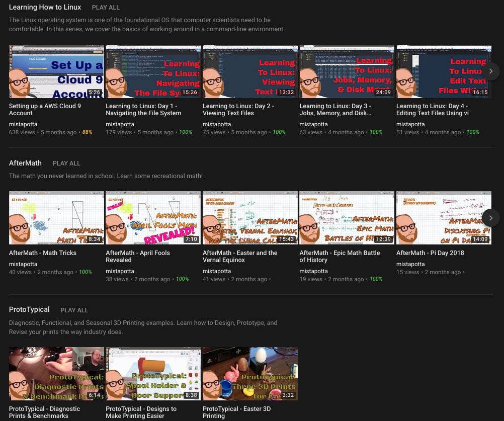Viewport: 504px width, 421px height.
Task: Play all AfterMath videos
Action: pyautogui.click(x=66, y=163)
